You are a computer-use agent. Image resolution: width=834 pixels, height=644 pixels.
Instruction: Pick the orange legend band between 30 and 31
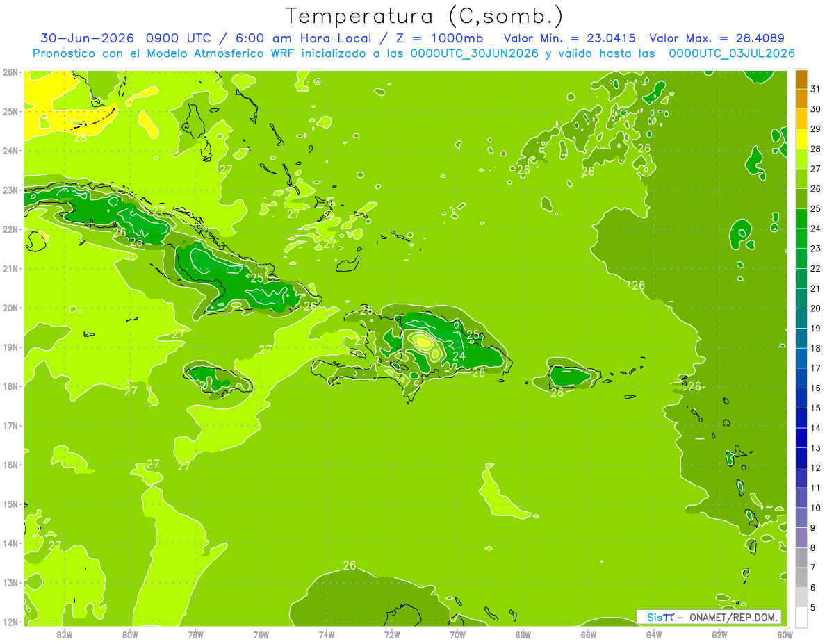(x=801, y=99)
